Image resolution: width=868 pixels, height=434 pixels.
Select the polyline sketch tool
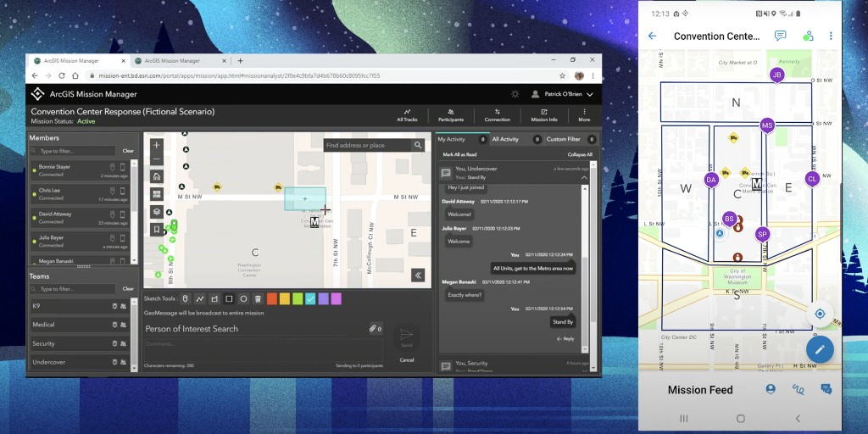tap(200, 299)
